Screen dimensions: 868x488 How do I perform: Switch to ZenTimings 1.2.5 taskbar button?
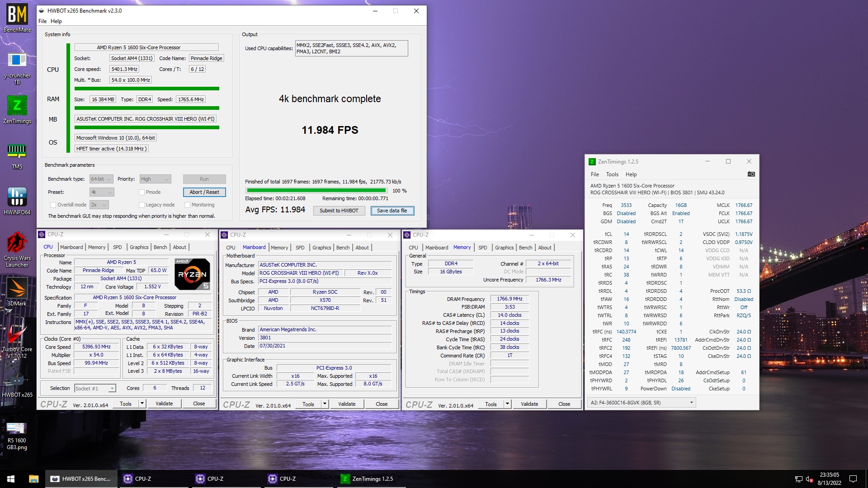pyautogui.click(x=371, y=479)
